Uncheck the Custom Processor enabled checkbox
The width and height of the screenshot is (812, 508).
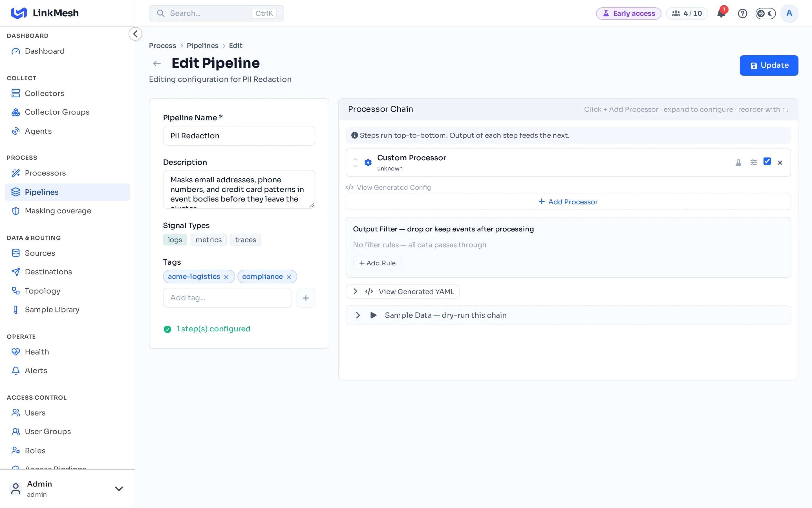click(x=767, y=162)
